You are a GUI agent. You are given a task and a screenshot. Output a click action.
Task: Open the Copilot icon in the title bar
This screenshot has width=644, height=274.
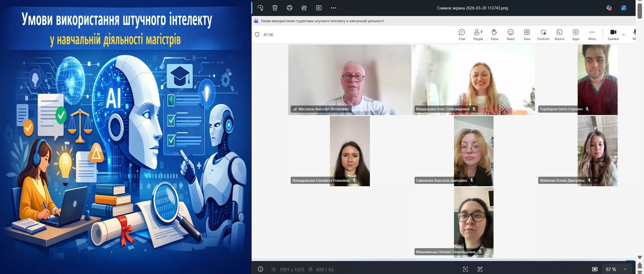(x=609, y=8)
